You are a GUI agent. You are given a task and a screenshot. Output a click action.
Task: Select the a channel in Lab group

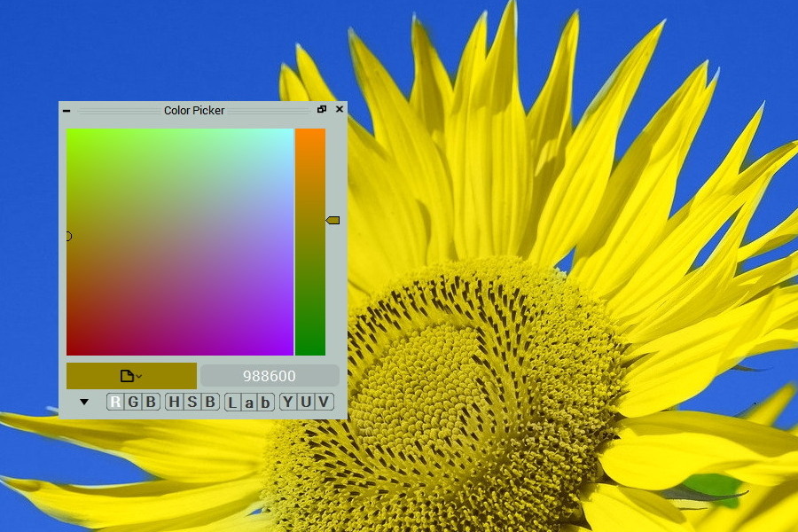[249, 403]
